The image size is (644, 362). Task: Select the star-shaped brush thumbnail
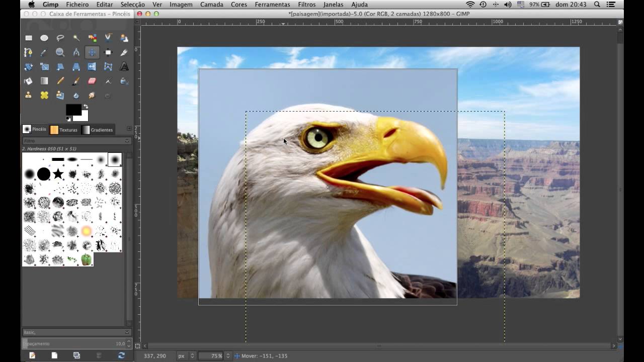[58, 174]
